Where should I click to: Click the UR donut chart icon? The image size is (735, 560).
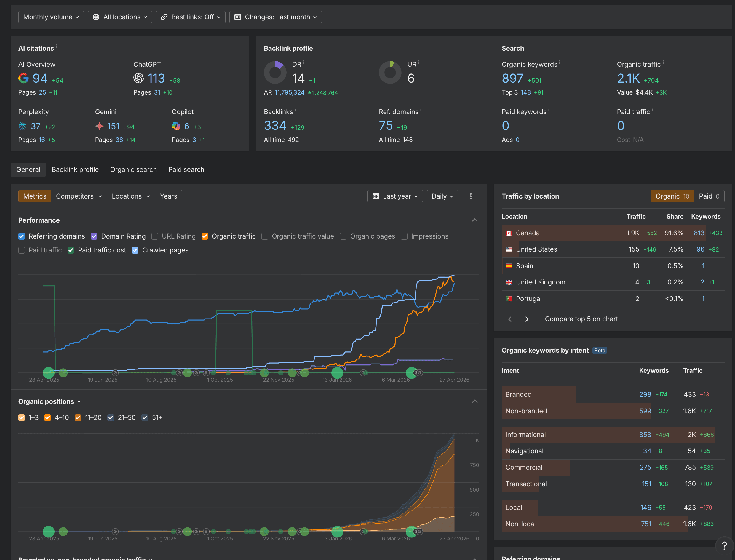(390, 72)
